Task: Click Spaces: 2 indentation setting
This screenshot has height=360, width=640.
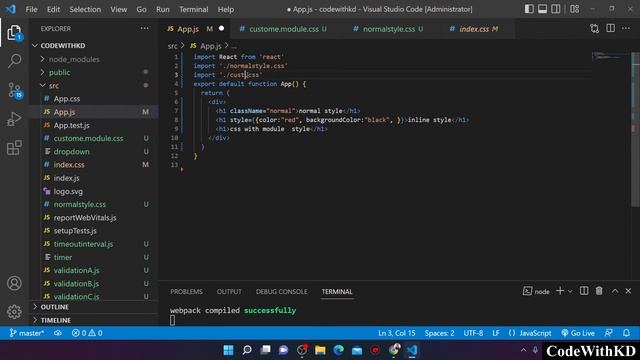Action: (439, 333)
